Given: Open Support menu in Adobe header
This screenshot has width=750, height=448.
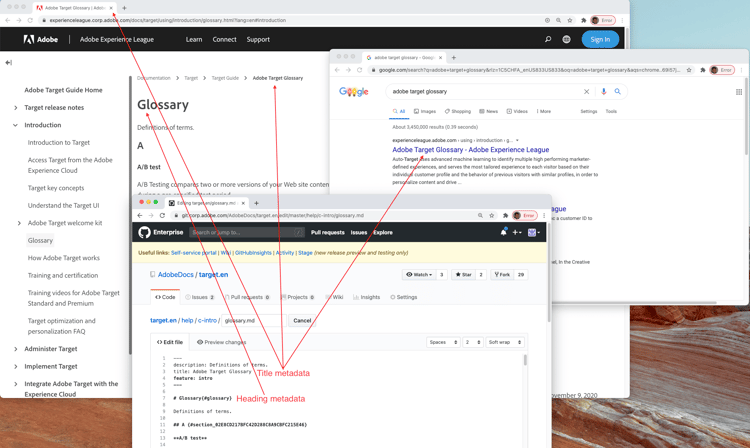Looking at the screenshot, I should coord(258,39).
